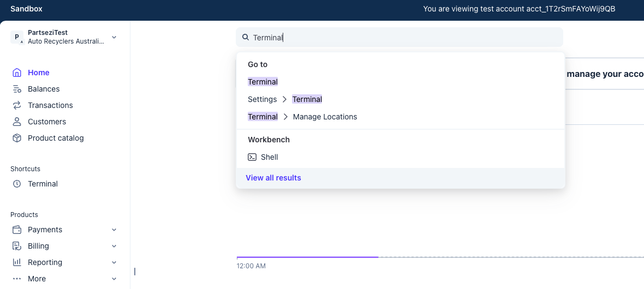Open Balances via its sidebar icon

(17, 89)
